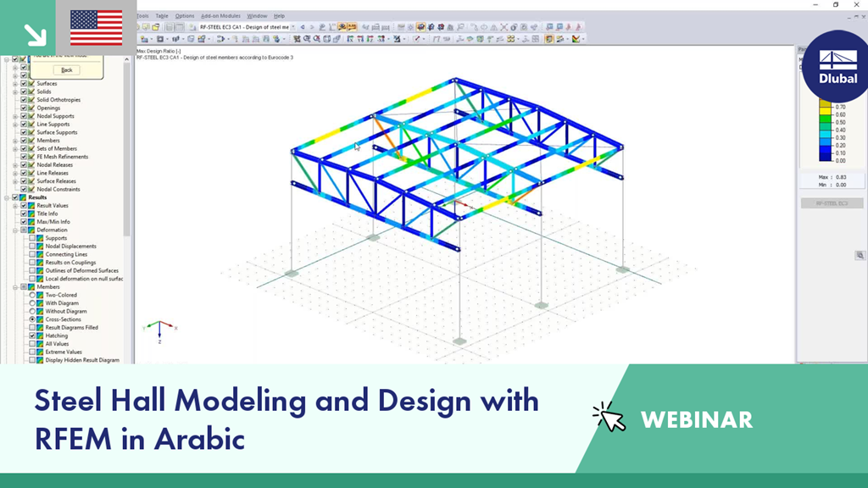868x488 pixels.
Task: Select the Without Diagram radio button
Action: point(32,312)
